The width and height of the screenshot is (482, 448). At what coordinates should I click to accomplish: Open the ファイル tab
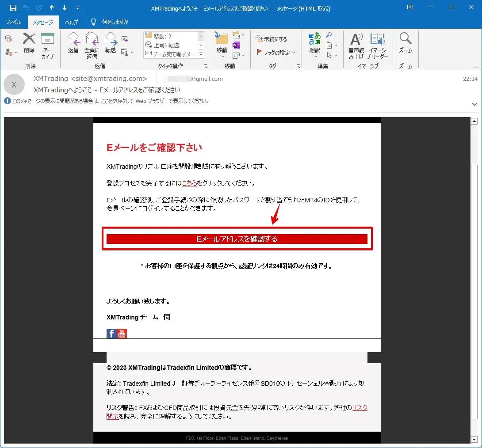coord(13,22)
